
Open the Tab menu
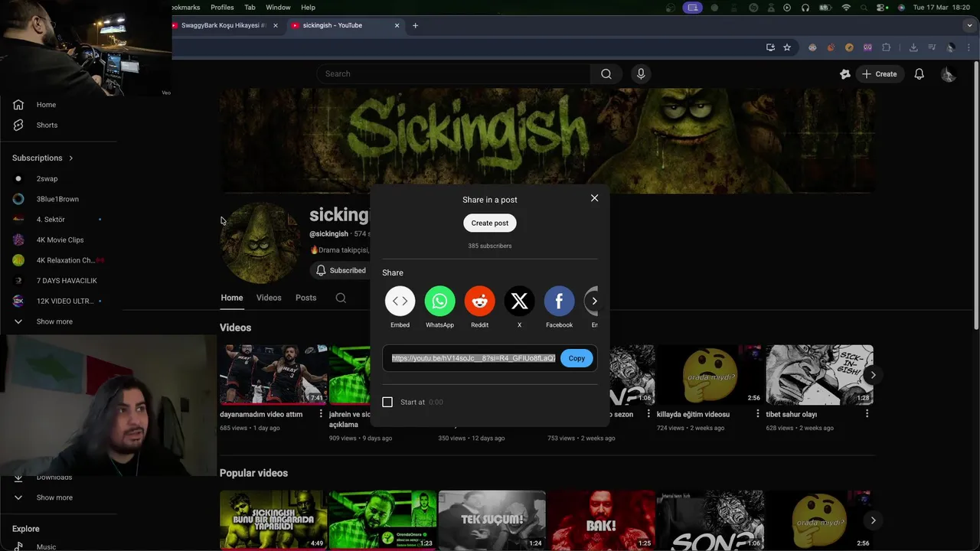(250, 8)
